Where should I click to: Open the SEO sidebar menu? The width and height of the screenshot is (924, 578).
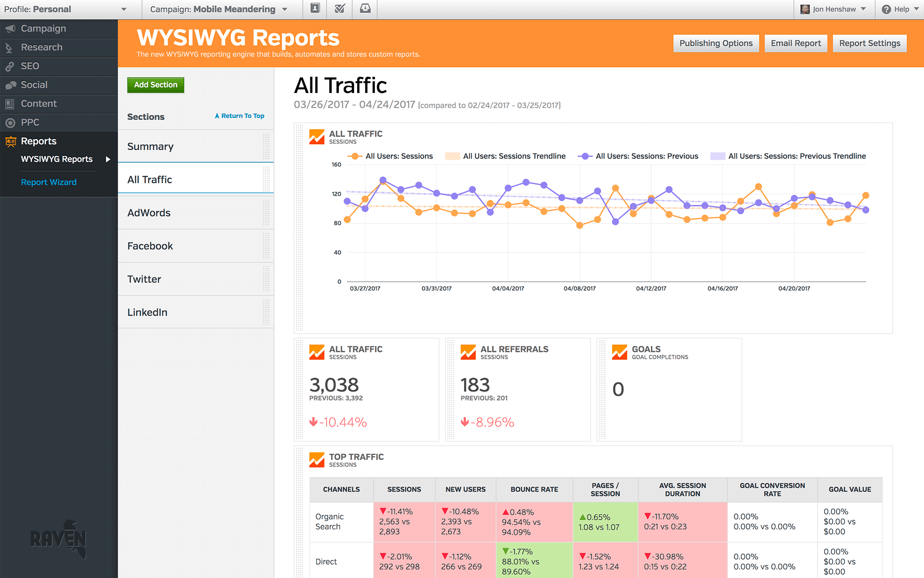59,66
